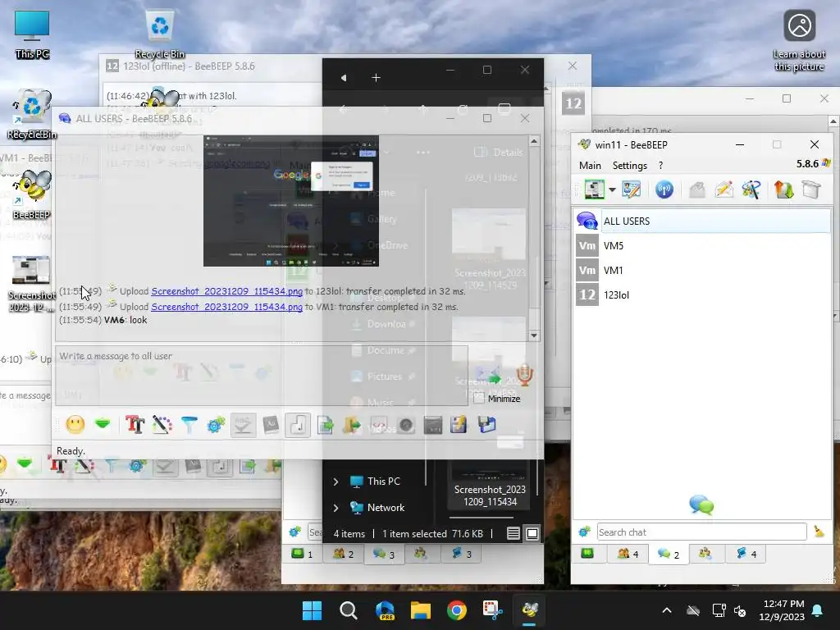The image size is (840, 630).
Task: Switch File Explorer to details list view
Action: coord(514,533)
